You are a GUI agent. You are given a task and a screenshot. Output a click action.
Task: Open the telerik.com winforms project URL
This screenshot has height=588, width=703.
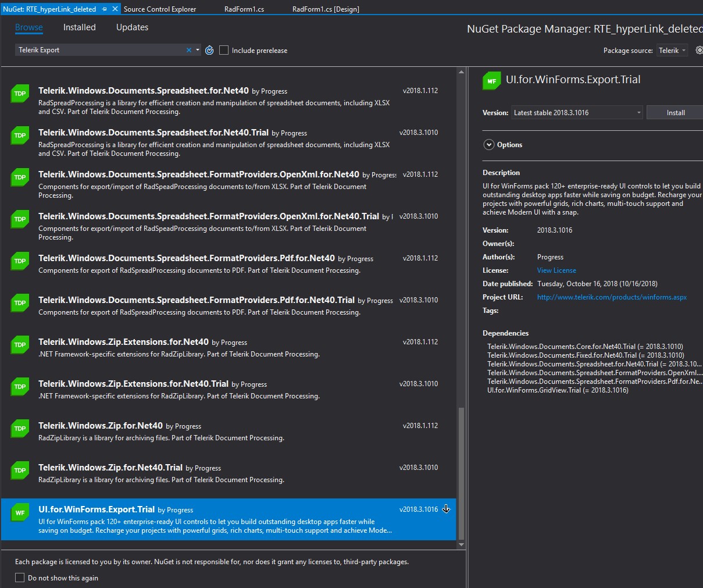[x=612, y=297]
